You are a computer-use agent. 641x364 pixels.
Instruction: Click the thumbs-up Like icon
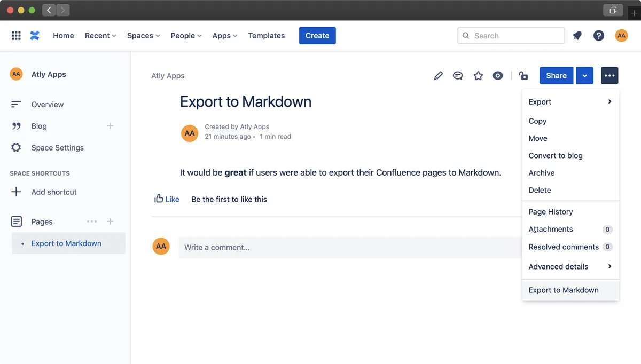[x=159, y=199]
